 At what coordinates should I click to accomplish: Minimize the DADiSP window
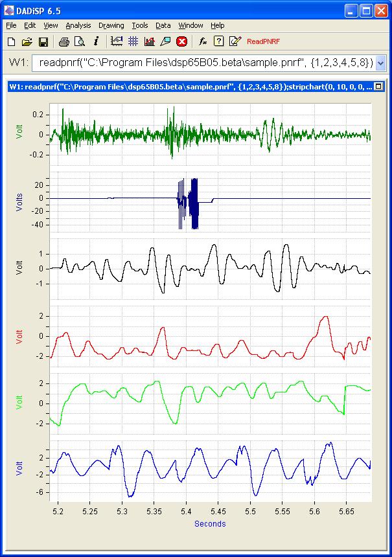point(351,11)
